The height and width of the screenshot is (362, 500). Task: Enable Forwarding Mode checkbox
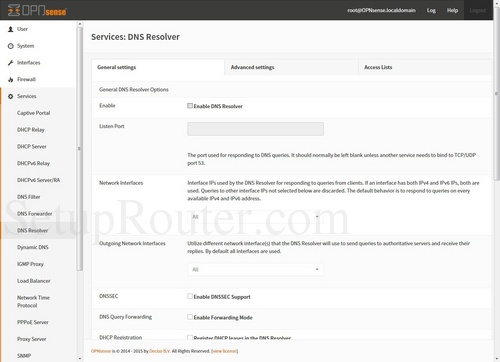click(190, 317)
